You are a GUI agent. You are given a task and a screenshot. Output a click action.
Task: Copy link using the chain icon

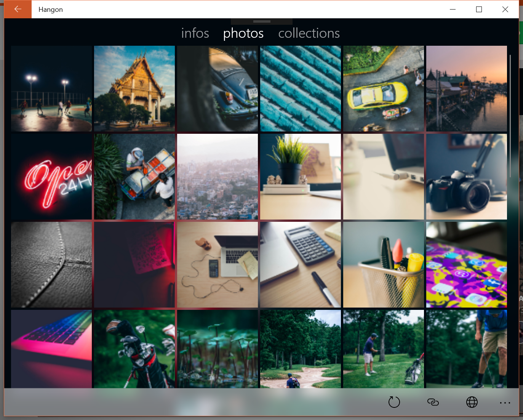[x=433, y=402]
